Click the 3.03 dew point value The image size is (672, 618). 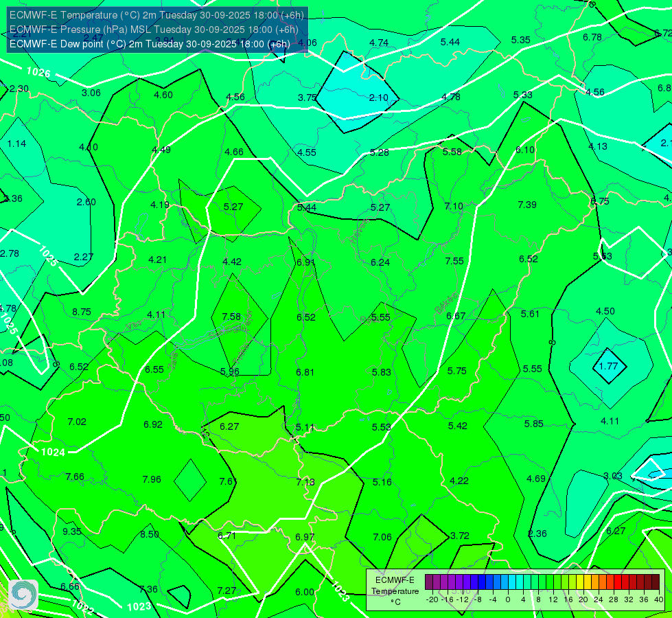coord(613,476)
